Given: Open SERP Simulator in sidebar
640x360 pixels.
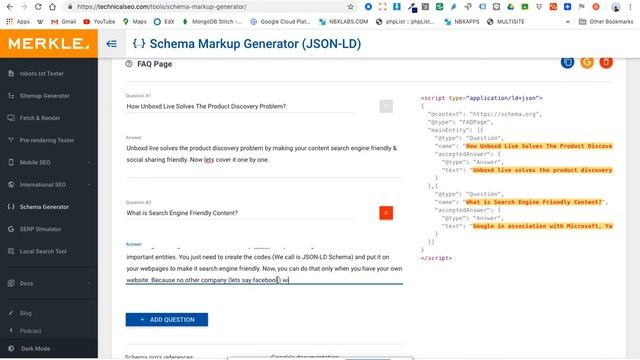Looking at the screenshot, I should tap(40, 229).
